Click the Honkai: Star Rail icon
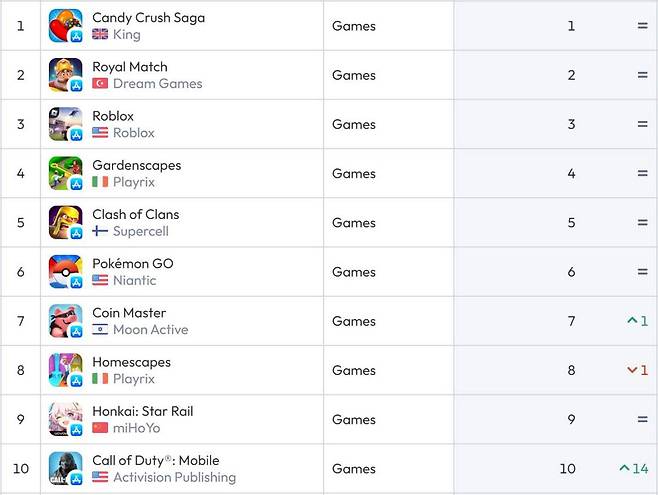 click(65, 419)
